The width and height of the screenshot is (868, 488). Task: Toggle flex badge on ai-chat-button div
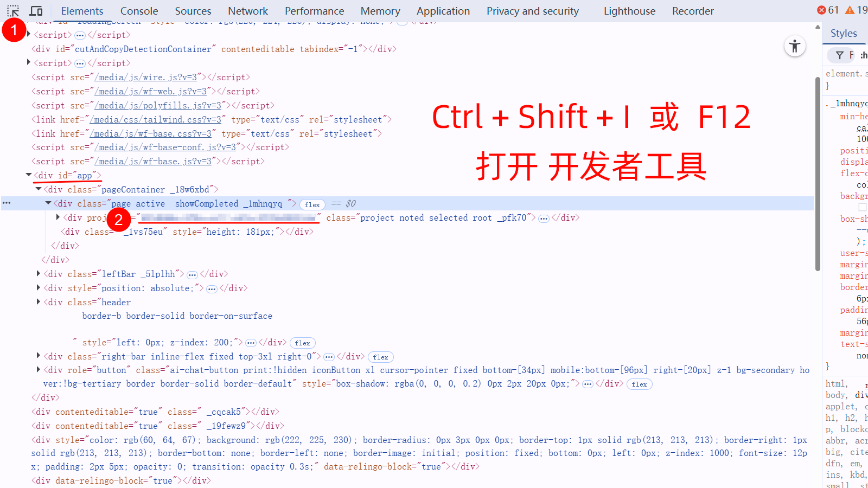[640, 384]
